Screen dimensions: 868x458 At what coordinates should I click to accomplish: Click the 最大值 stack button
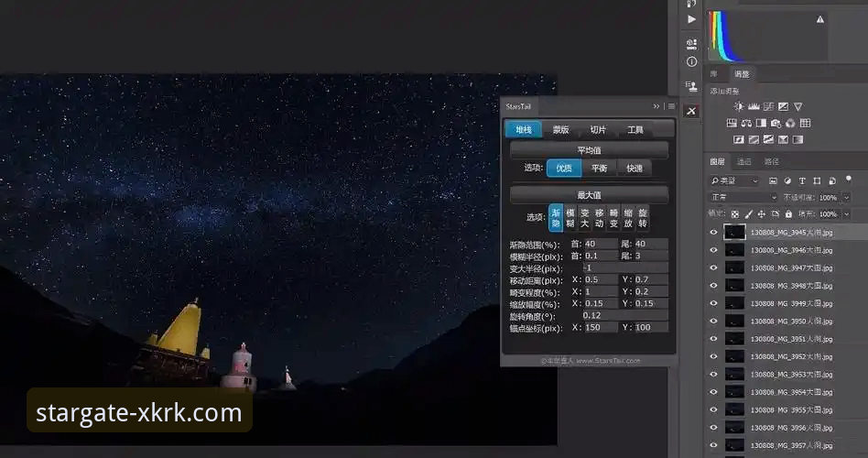pos(589,195)
